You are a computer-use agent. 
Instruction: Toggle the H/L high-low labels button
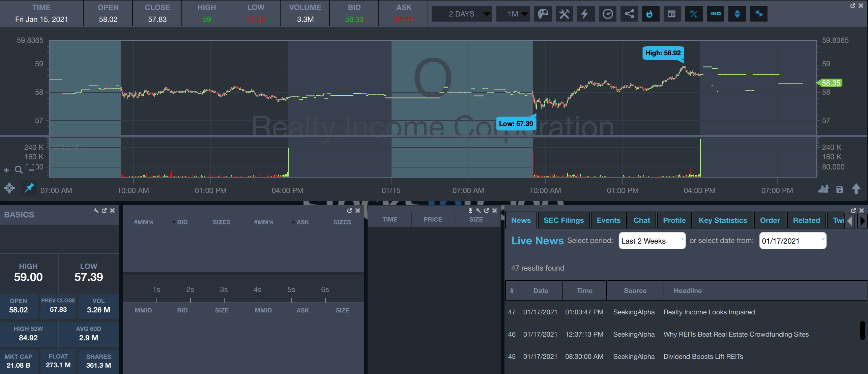pyautogui.click(x=694, y=14)
